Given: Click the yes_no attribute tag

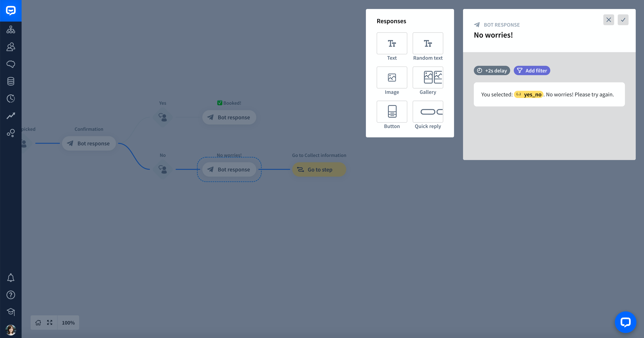Looking at the screenshot, I should (529, 94).
